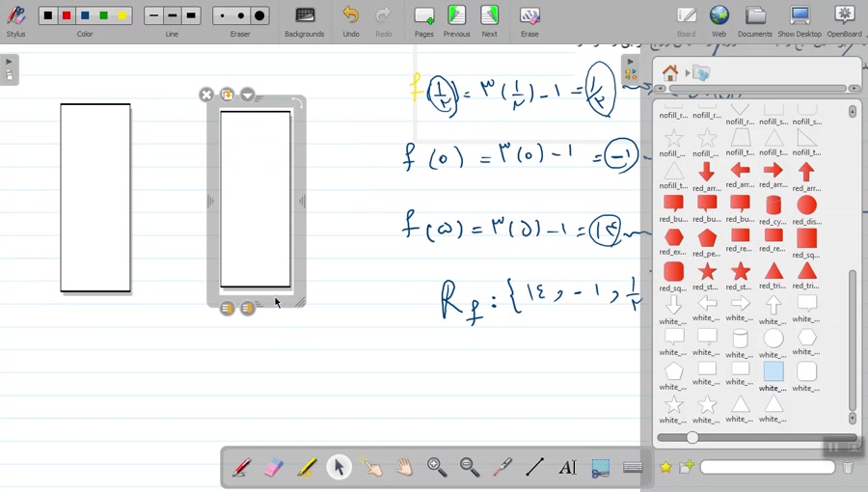Delete the selected rectangle with X button
Image resolution: width=868 pixels, height=492 pixels.
pos(206,96)
